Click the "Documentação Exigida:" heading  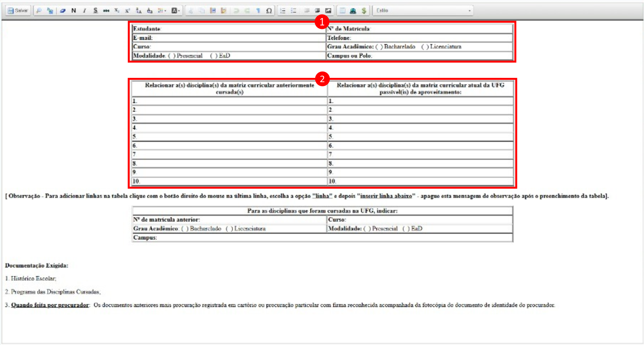point(37,265)
